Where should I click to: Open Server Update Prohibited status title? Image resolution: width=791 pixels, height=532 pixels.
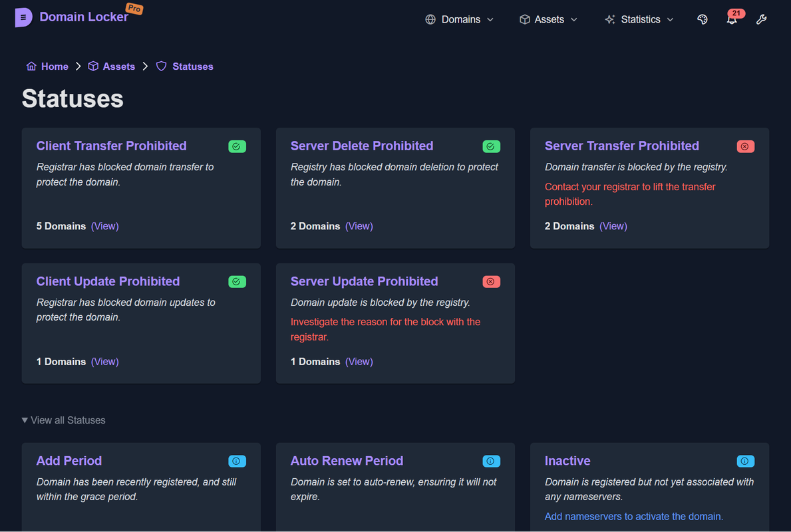[x=364, y=281]
